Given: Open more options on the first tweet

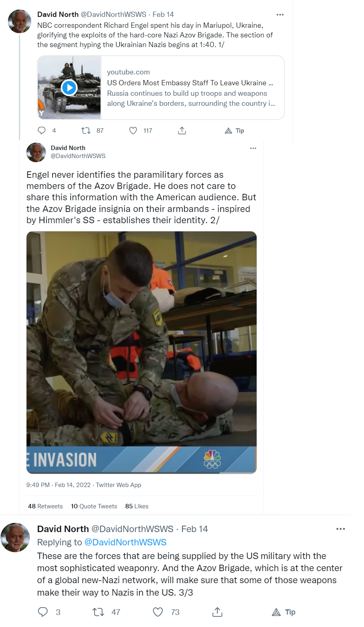Looking at the screenshot, I should [x=280, y=14].
